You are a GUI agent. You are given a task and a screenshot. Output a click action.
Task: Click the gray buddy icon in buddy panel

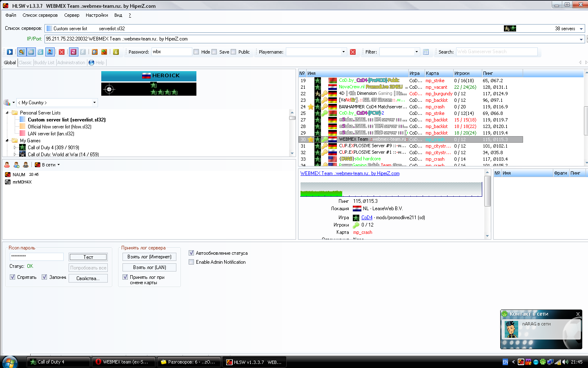tap(26, 165)
